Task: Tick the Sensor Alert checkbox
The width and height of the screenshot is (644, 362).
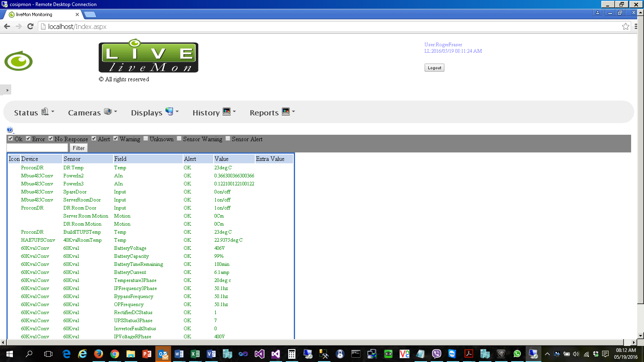Action: (228, 138)
